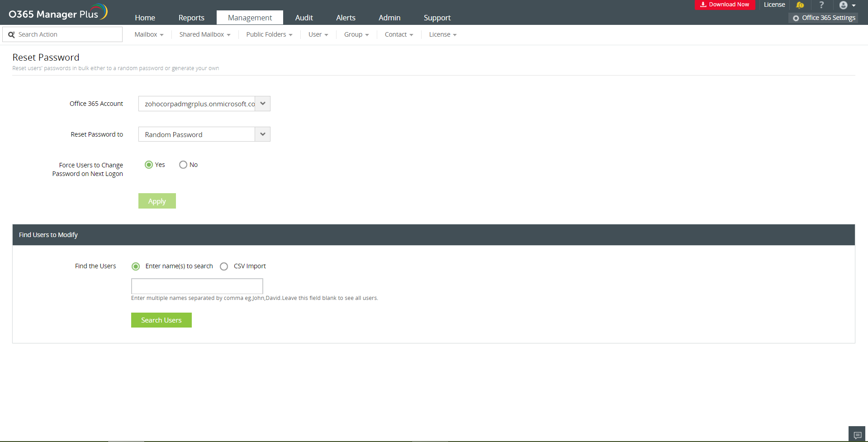Open the help question mark icon
This screenshot has height=442, width=868.
click(x=821, y=5)
